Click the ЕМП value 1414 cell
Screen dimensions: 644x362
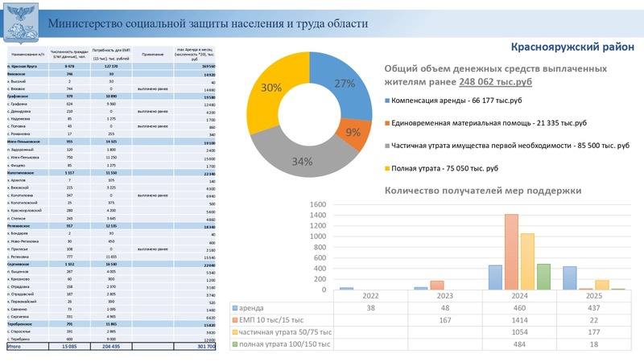[x=519, y=320]
